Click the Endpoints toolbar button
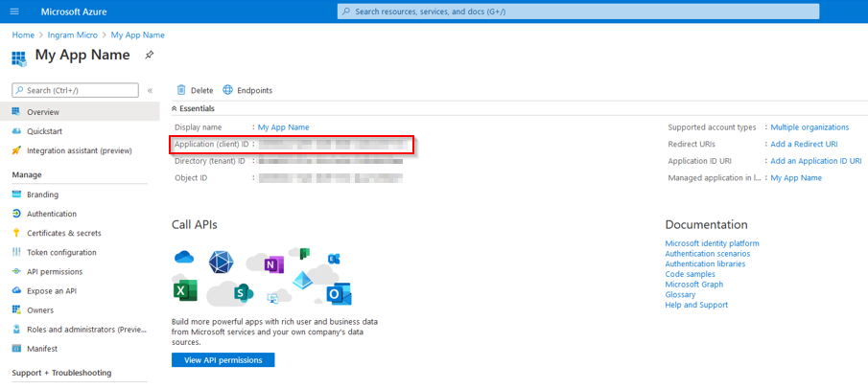This screenshot has width=868, height=389. click(x=247, y=90)
